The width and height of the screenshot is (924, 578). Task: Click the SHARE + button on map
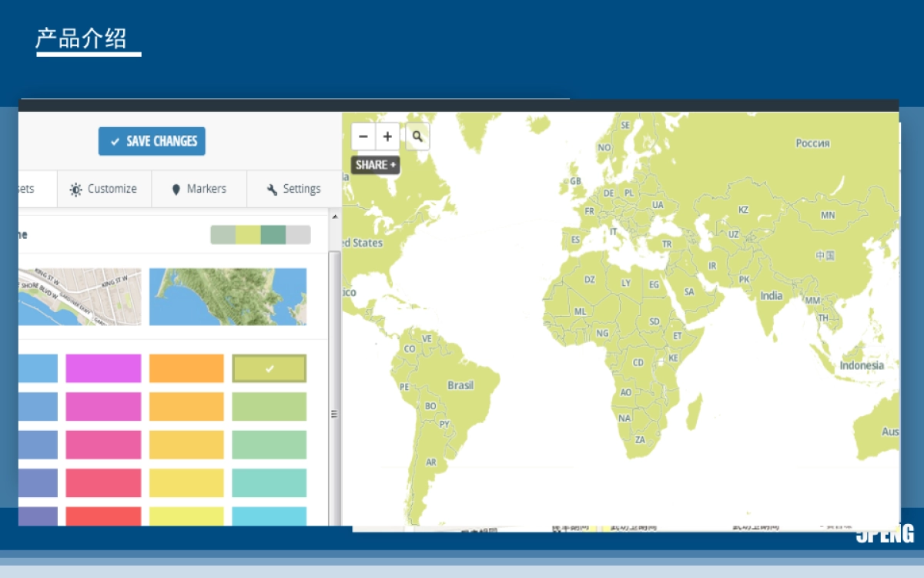(x=376, y=165)
